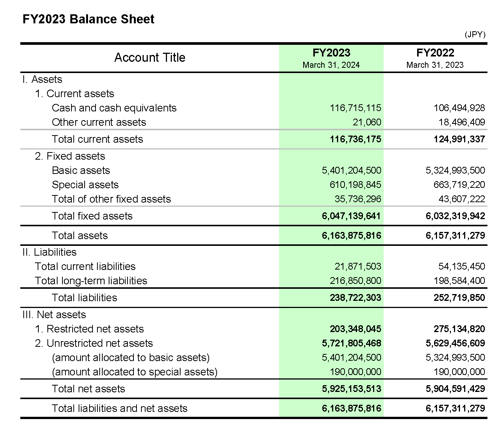This screenshot has width=504, height=436.
Task: Click '2. Unrestricted net assets' label
Action: pos(94,343)
